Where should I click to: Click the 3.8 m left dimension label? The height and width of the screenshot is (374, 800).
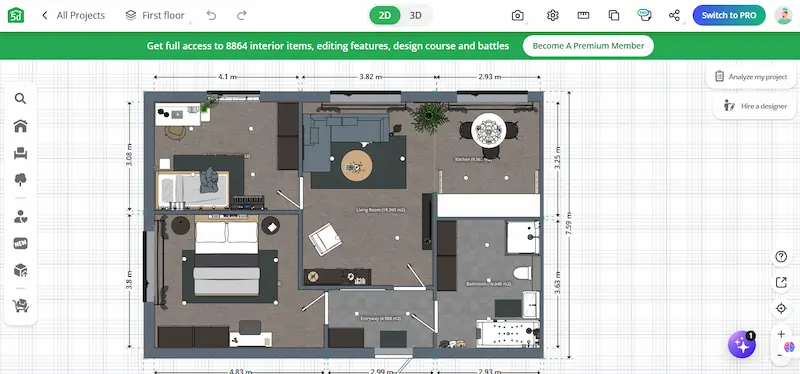(129, 280)
